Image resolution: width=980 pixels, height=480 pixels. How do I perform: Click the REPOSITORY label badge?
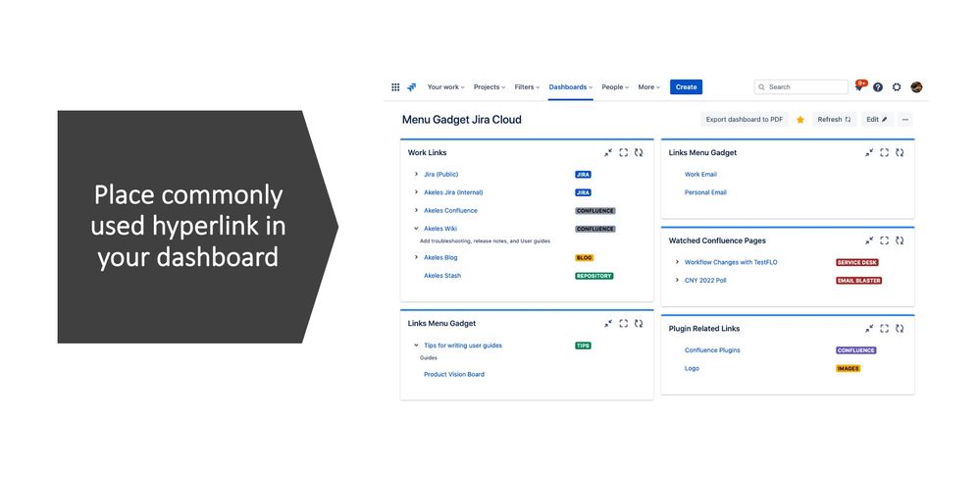(594, 276)
